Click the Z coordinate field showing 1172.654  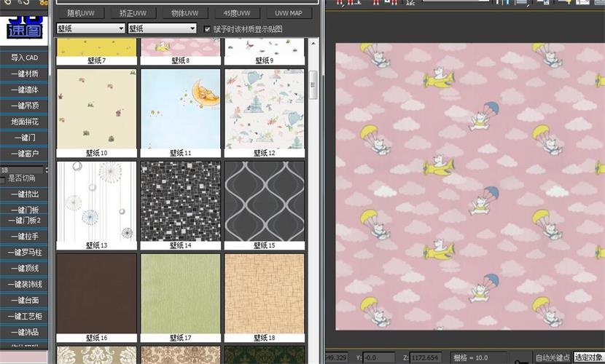pyautogui.click(x=426, y=358)
